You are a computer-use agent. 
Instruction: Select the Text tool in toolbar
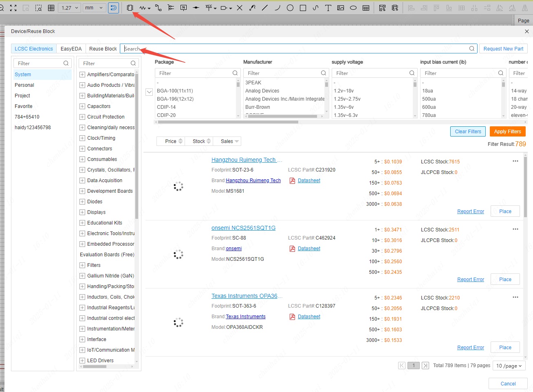(x=328, y=8)
